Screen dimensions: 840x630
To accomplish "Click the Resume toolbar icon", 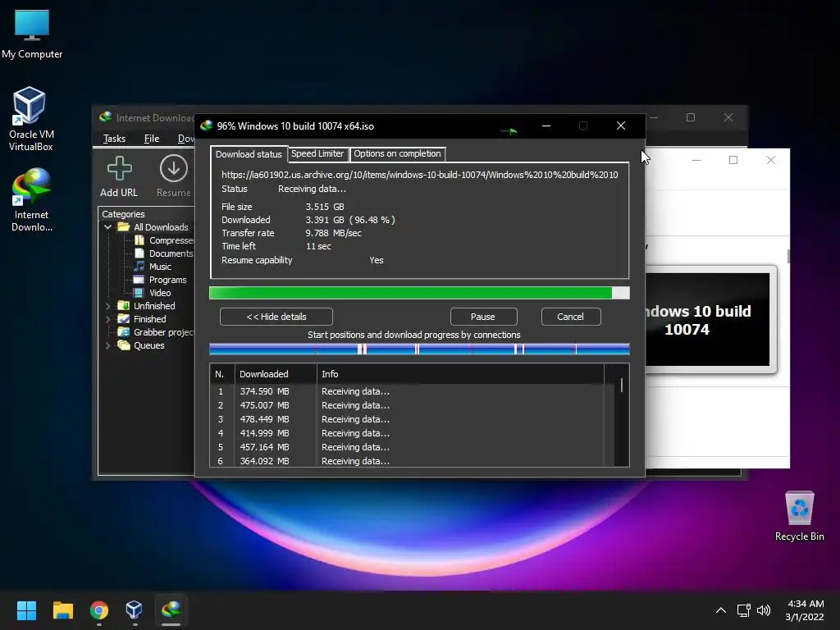I will pos(174,177).
